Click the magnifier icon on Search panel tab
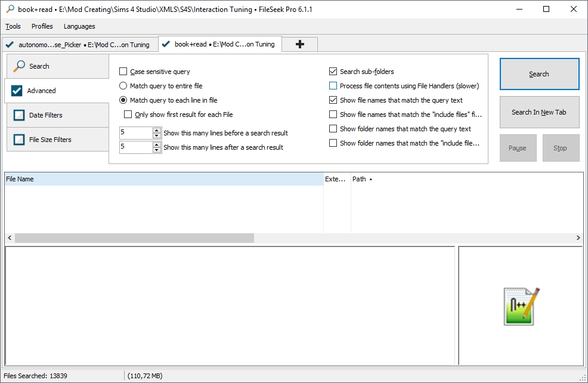This screenshot has width=588, height=383. coord(20,66)
